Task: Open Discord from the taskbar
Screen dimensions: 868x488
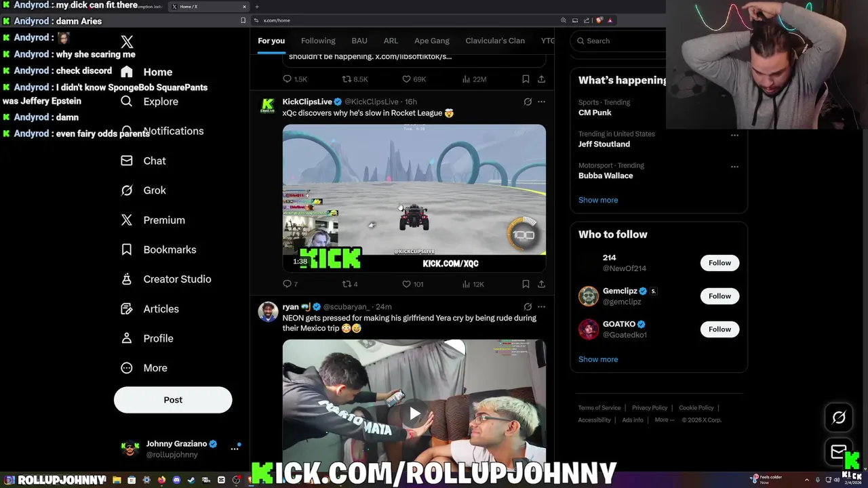Action: (x=176, y=480)
